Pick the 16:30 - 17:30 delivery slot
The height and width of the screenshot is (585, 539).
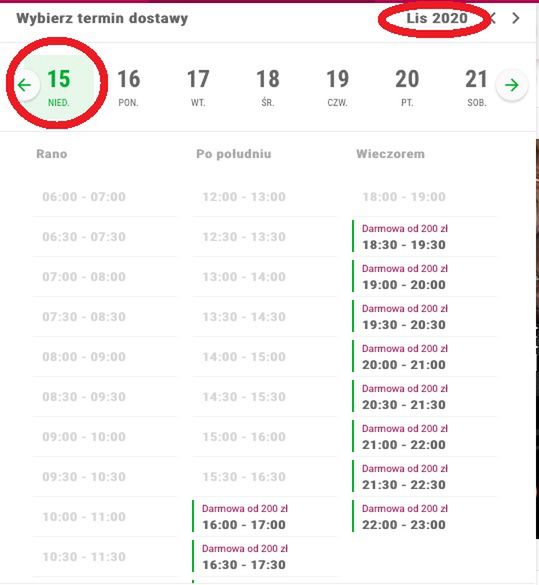pyautogui.click(x=264, y=557)
